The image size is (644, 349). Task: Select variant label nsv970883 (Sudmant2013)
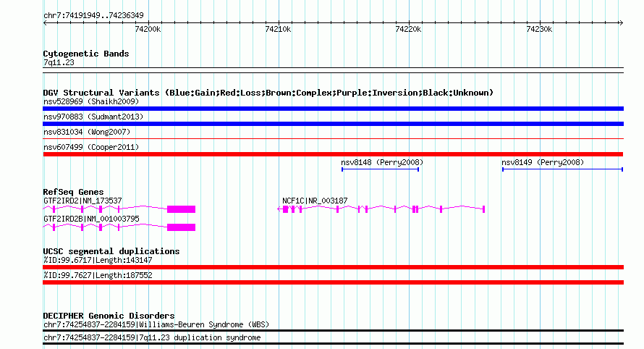pos(93,117)
